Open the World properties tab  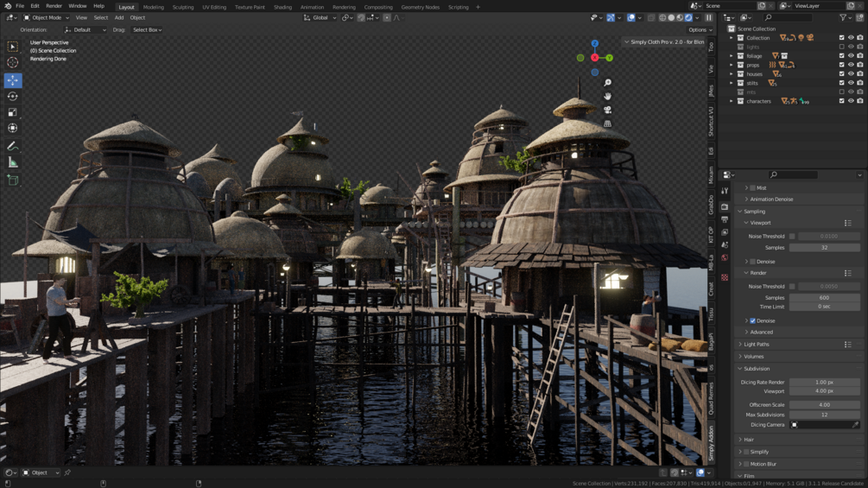pos(725,258)
